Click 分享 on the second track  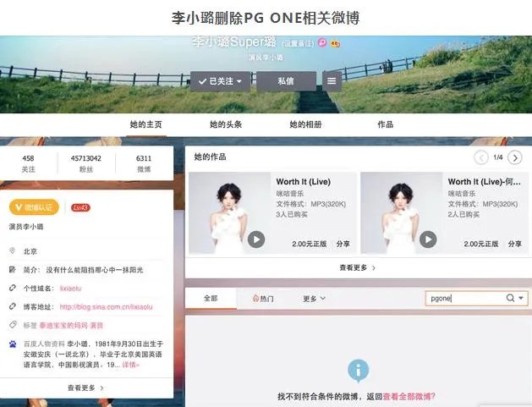514,244
